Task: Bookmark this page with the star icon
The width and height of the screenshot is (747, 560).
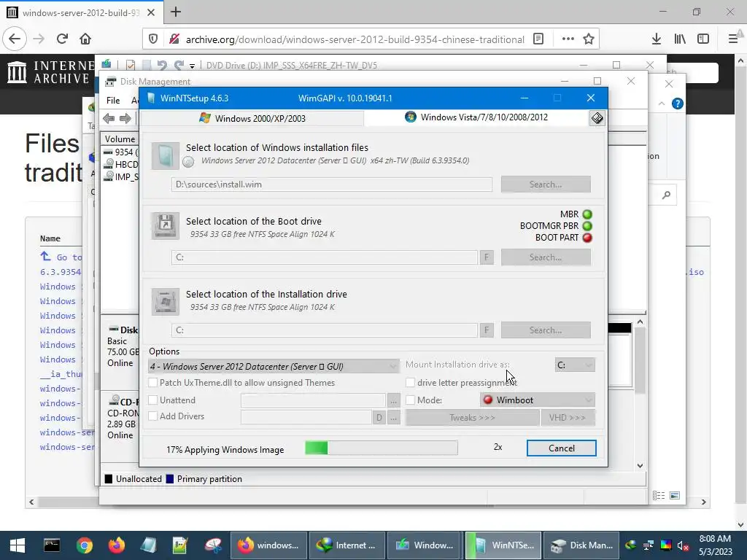Action: tap(589, 39)
